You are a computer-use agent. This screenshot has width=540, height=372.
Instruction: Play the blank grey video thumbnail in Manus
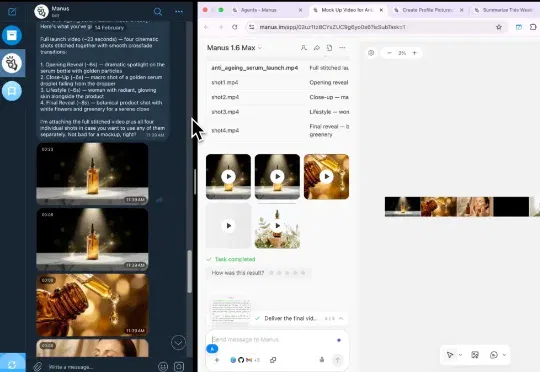pyautogui.click(x=229, y=226)
